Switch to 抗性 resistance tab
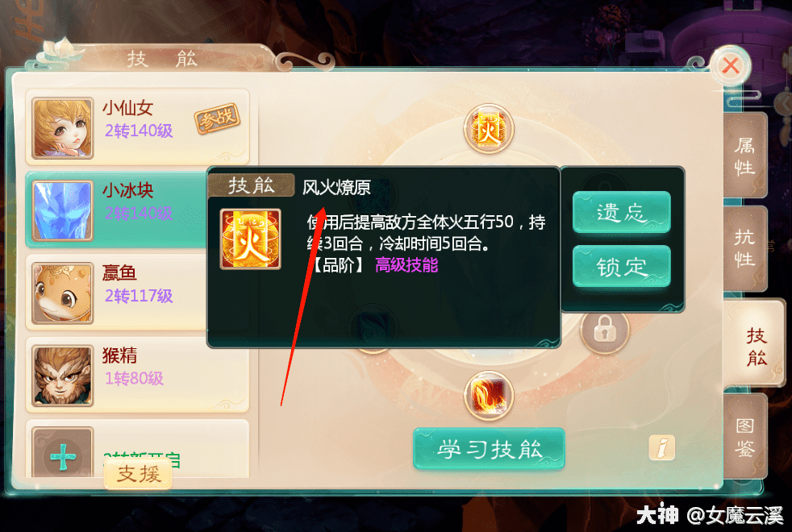The width and height of the screenshot is (792, 532). (x=745, y=248)
